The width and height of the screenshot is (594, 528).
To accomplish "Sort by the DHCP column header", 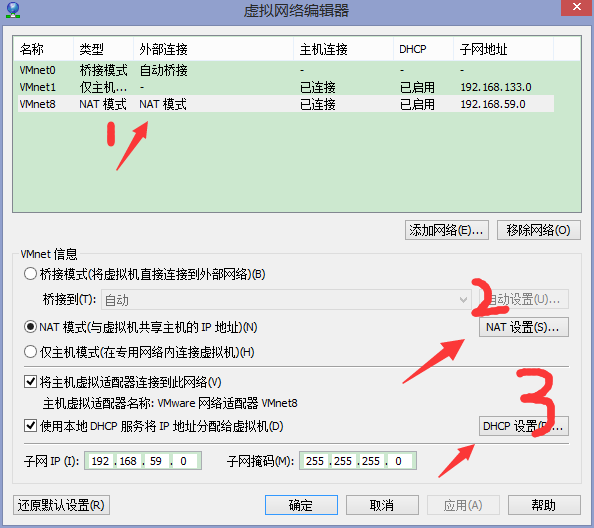I will pyautogui.click(x=423, y=49).
